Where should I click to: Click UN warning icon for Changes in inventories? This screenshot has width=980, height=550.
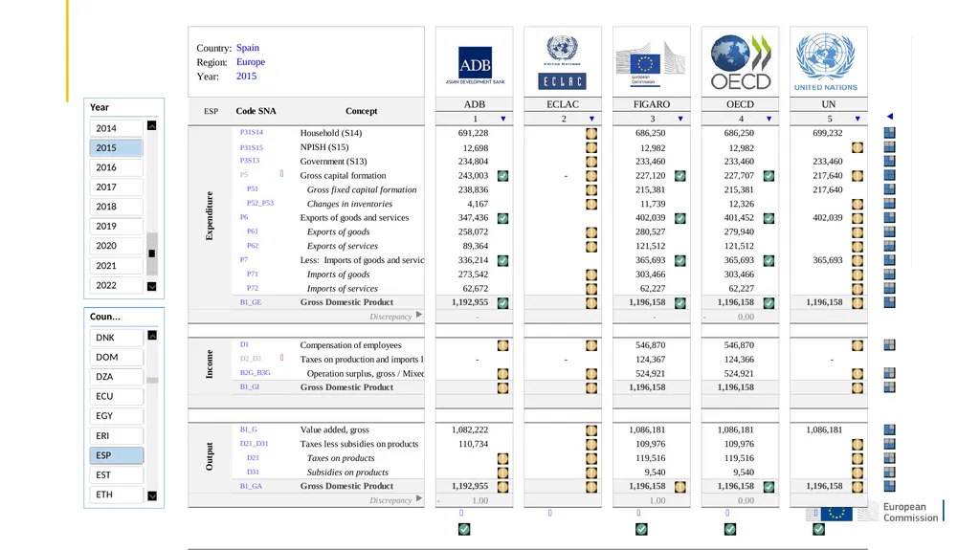point(857,205)
